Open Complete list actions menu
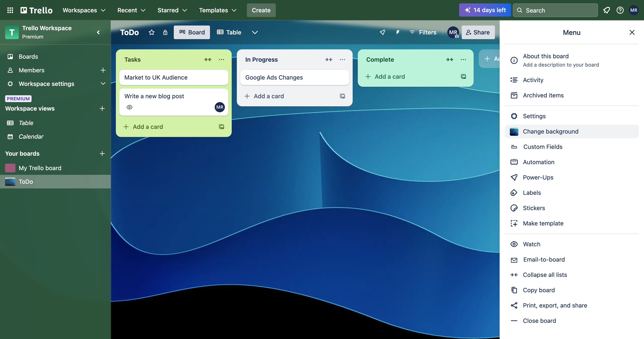The height and width of the screenshot is (339, 644). coord(463,59)
